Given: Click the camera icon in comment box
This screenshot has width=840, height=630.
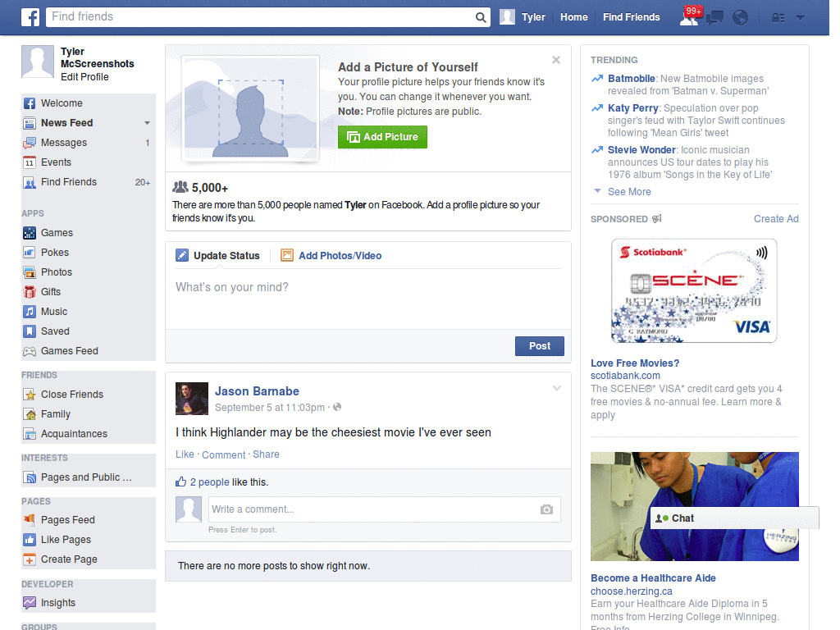Looking at the screenshot, I should click(x=546, y=509).
